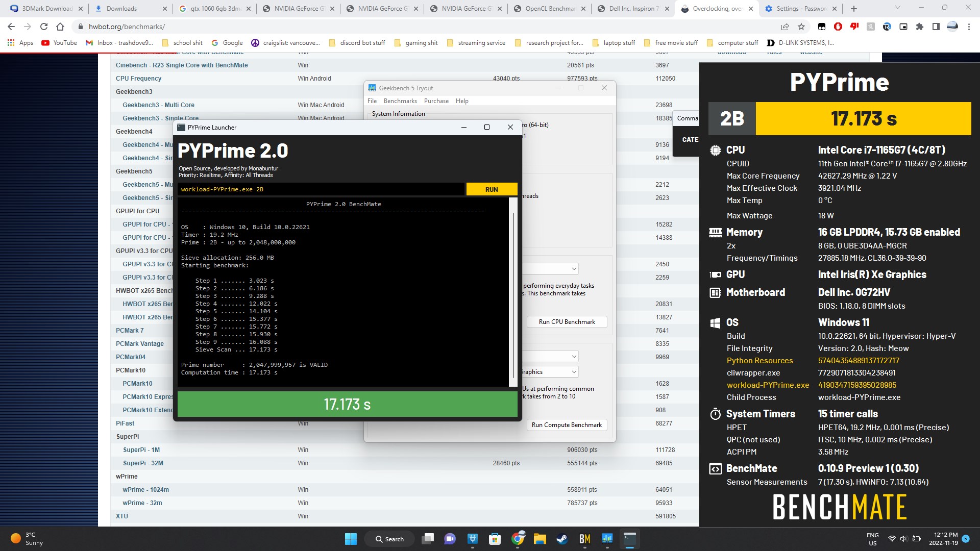Click the yellow RUN button in PYPrime Launcher
980x551 pixels.
[x=492, y=189]
